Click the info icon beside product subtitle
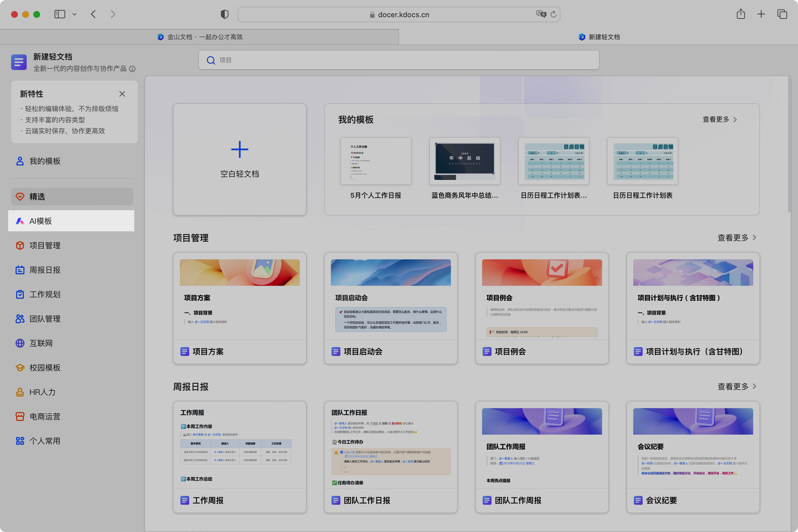 click(132, 69)
